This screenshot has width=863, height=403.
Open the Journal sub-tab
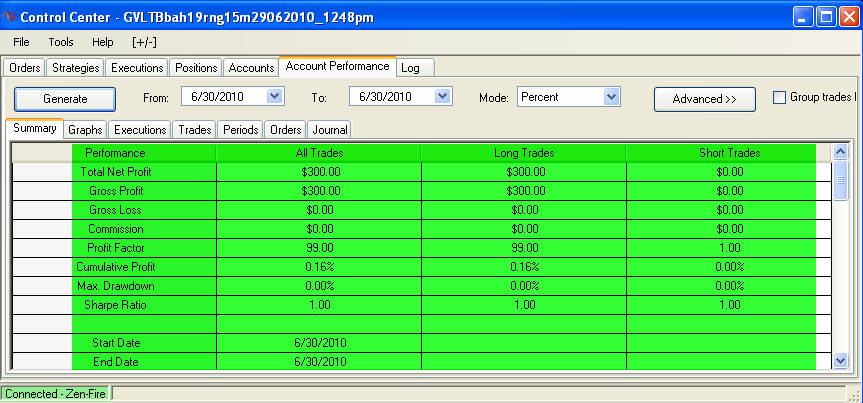pos(330,130)
